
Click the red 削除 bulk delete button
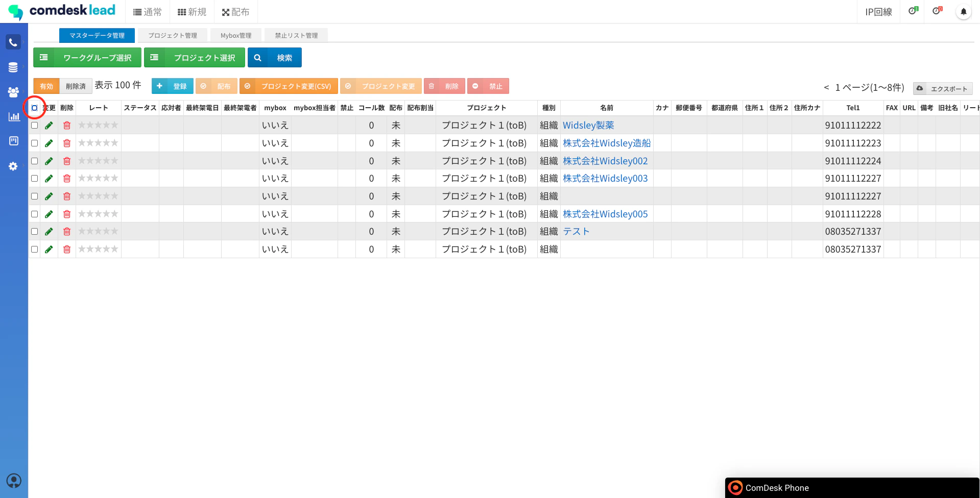coord(444,86)
